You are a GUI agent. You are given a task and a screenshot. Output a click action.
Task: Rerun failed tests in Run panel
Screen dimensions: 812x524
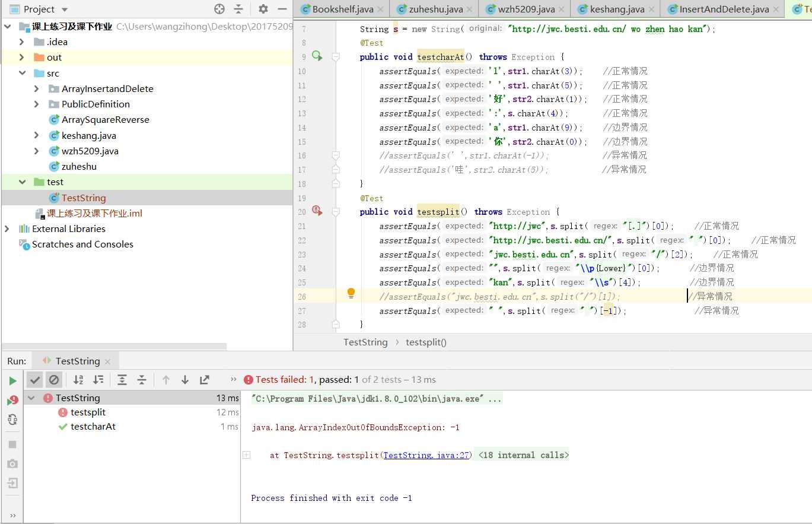click(12, 401)
